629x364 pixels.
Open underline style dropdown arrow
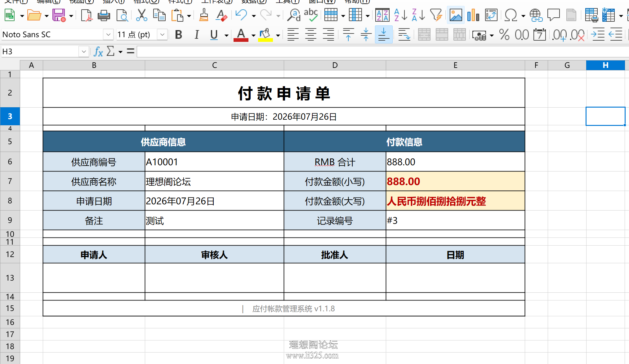227,35
